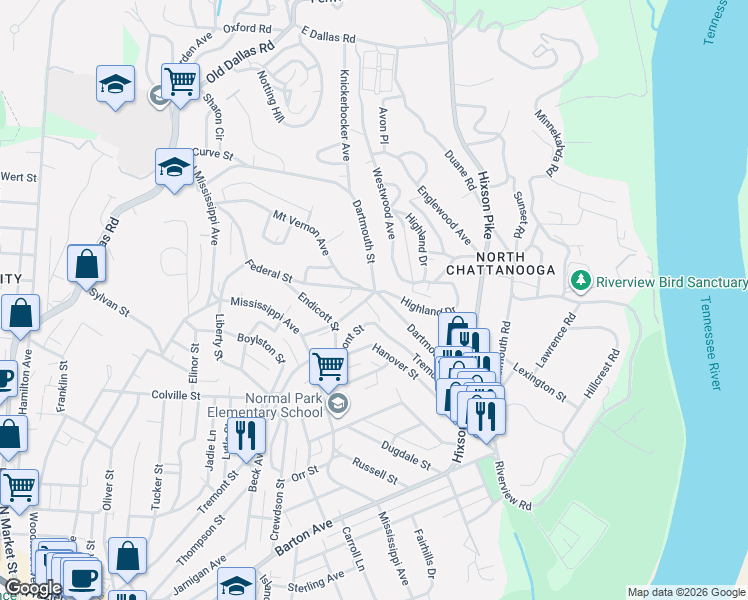Click the Mt Vernon Ave street label
748x600 pixels.
pyautogui.click(x=301, y=232)
